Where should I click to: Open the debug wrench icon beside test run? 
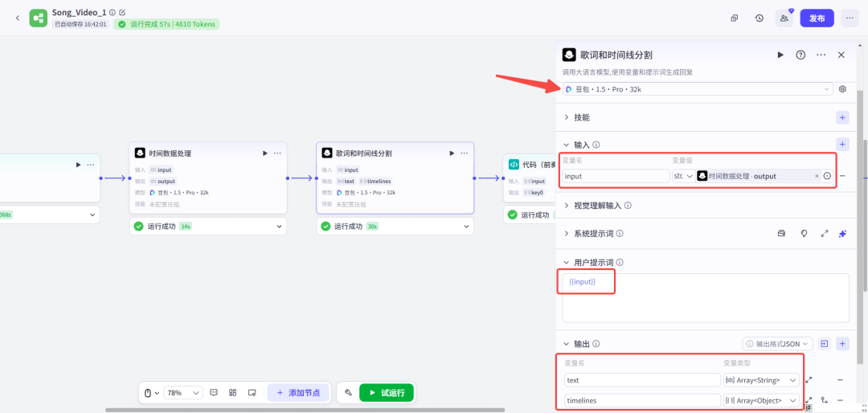pos(348,393)
